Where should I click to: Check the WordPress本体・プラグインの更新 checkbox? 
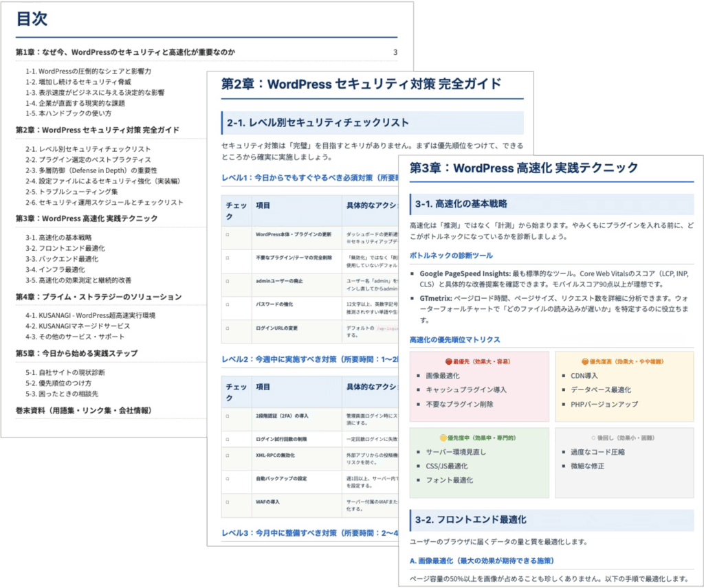pos(228,233)
